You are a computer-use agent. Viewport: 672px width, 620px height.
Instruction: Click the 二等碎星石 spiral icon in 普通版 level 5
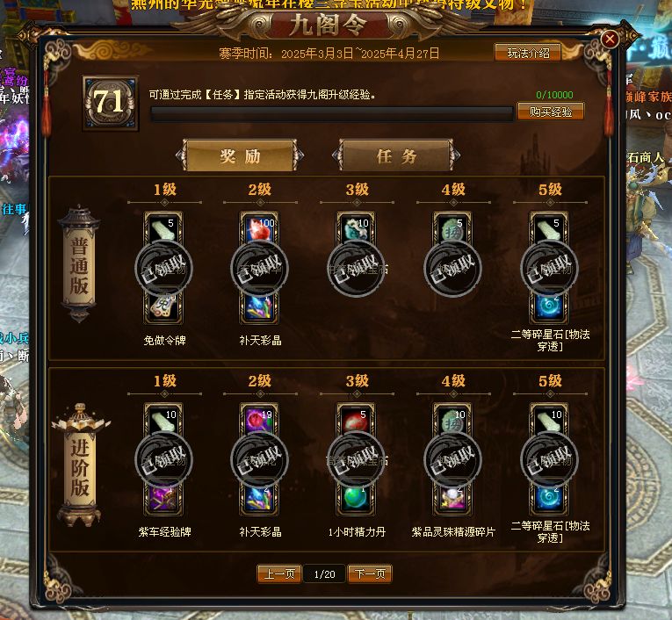(x=548, y=307)
